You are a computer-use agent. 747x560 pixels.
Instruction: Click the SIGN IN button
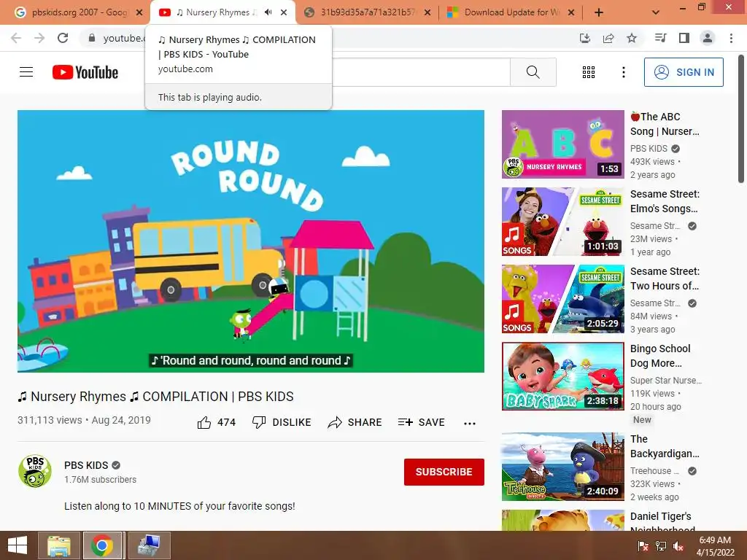(x=684, y=72)
